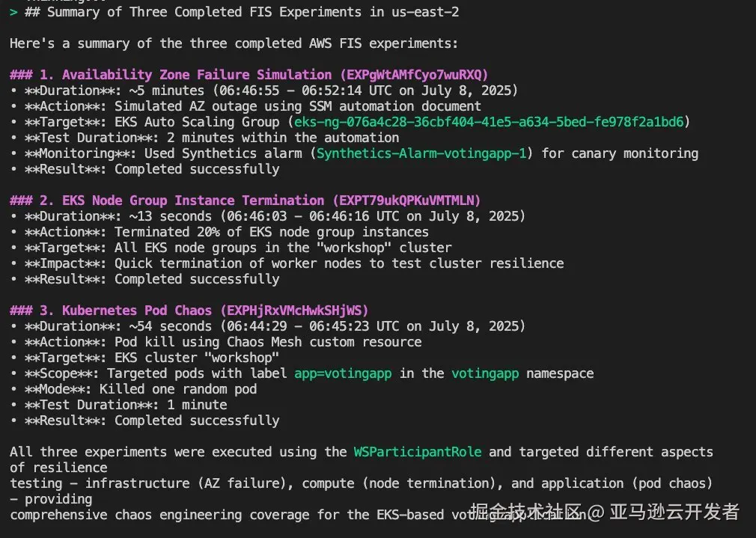This screenshot has width=756, height=538.
Task: Select the eks-ng-076a4c28 Auto Scaling Group name
Action: tap(489, 122)
